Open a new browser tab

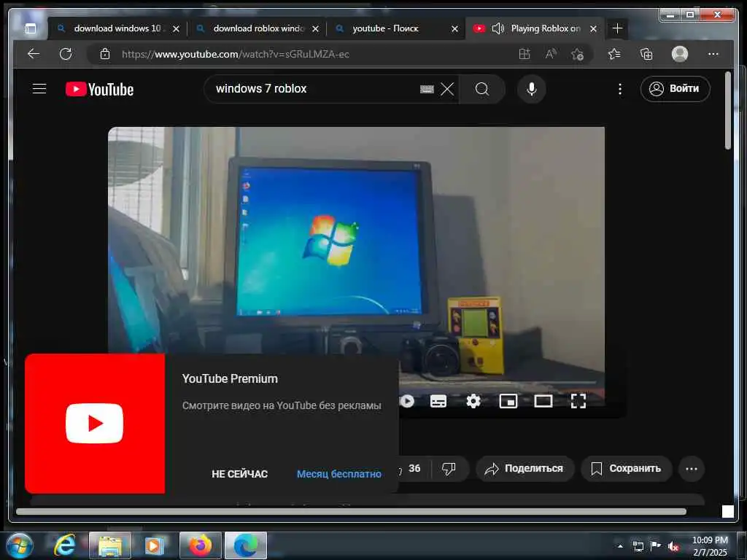point(617,28)
